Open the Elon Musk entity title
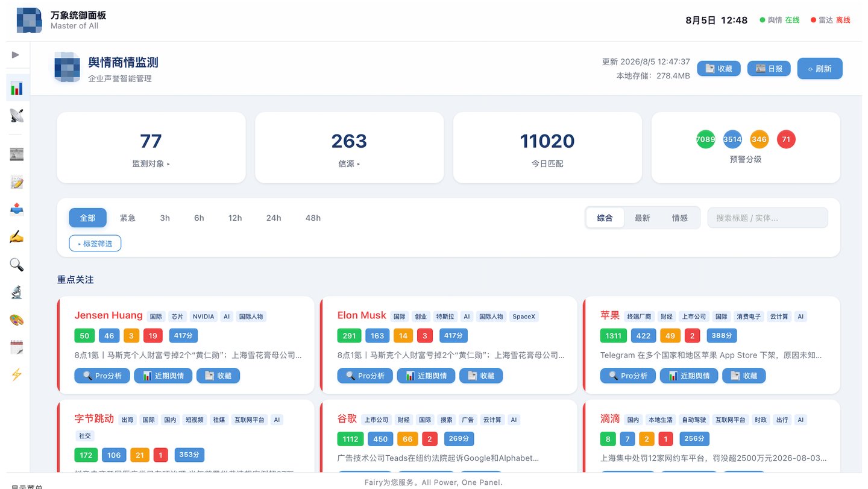The width and height of the screenshot is (868, 489). (x=362, y=315)
